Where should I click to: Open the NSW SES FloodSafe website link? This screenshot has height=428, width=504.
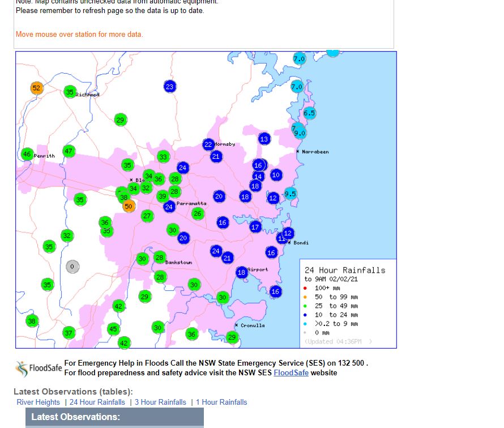pyautogui.click(x=291, y=373)
